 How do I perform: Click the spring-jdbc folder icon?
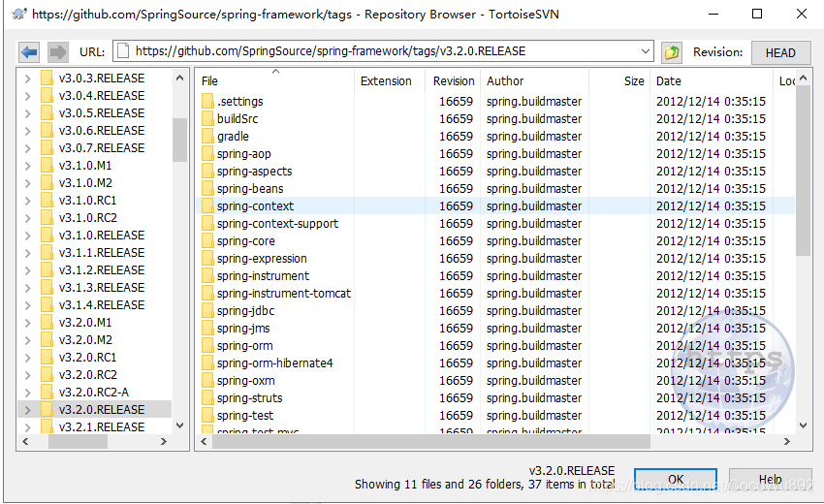click(x=207, y=310)
